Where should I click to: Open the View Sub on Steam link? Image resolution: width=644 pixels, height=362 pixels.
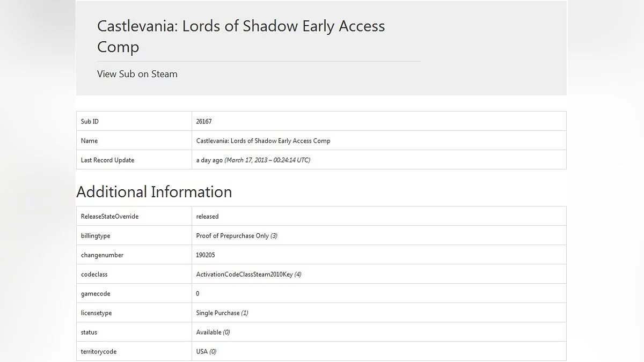point(137,74)
